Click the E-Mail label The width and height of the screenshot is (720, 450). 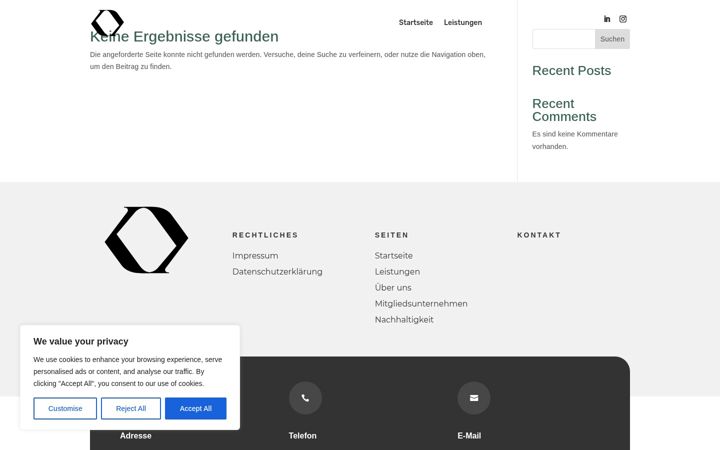[469, 436]
